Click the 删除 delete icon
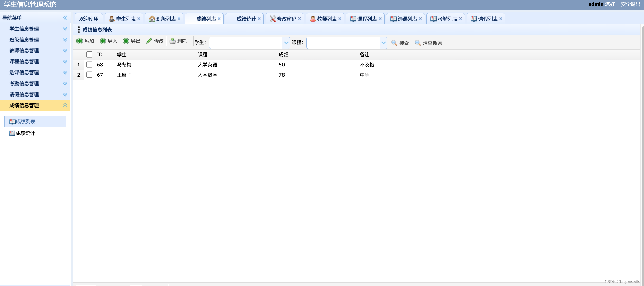This screenshot has width=644, height=286. coord(173,41)
